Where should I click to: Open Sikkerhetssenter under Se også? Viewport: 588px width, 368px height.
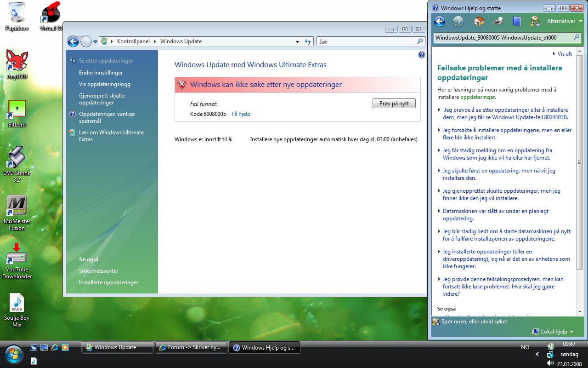coord(98,271)
